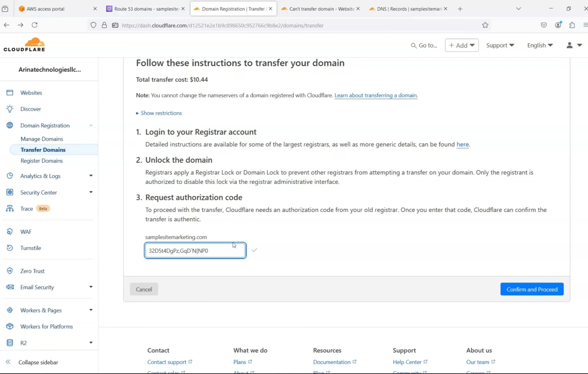Expand the Show restrictions section
588x374 pixels.
(161, 113)
